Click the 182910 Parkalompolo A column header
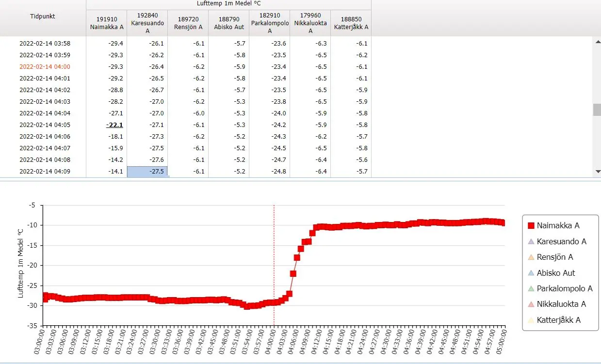Viewport: 601px width, 364px height. [270, 23]
